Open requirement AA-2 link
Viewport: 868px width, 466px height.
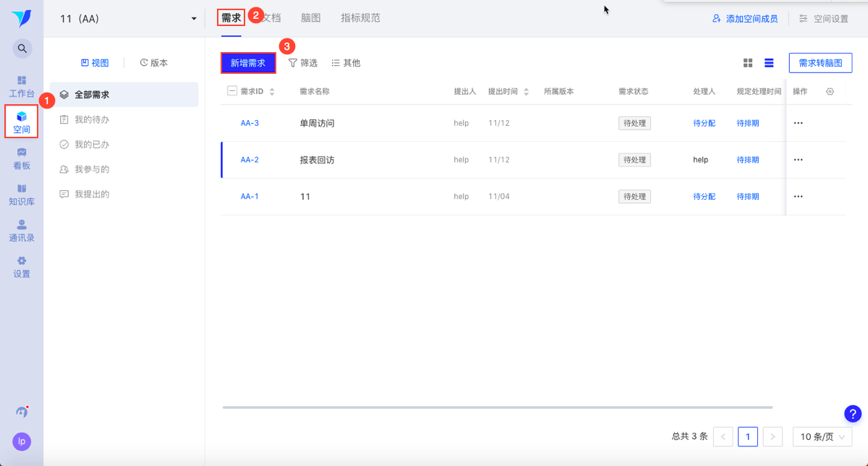coord(250,159)
